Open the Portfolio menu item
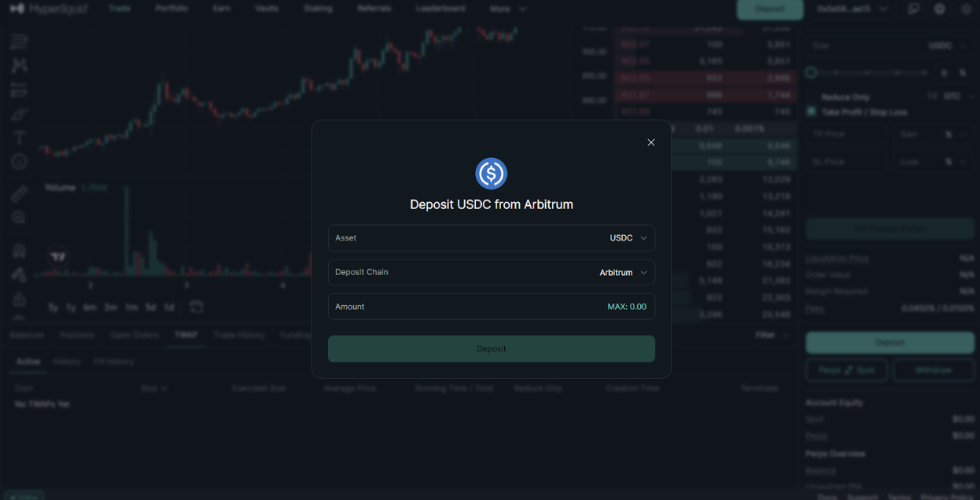The width and height of the screenshot is (980, 500). point(171,9)
